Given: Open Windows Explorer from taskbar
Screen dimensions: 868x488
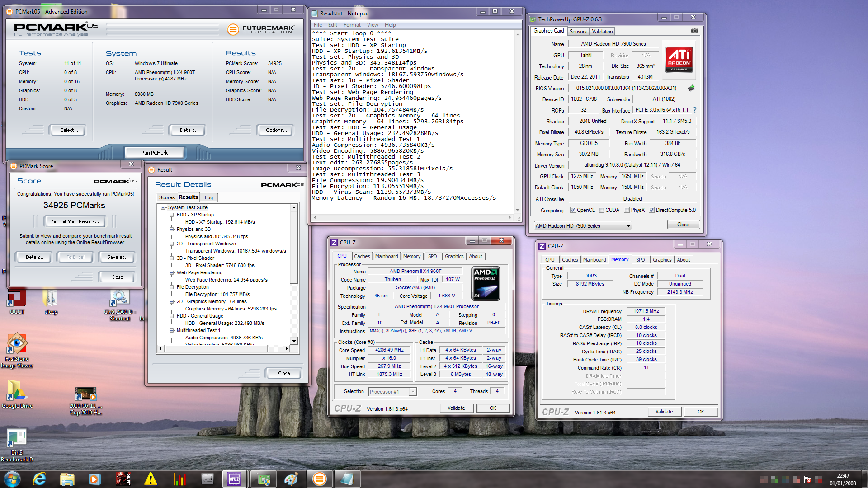Looking at the screenshot, I should coord(67,479).
